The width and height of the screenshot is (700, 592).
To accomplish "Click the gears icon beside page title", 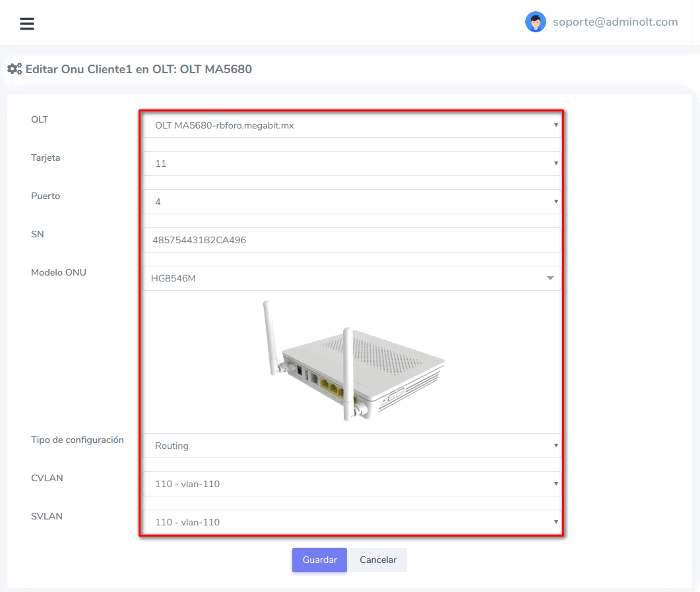I will (x=15, y=69).
